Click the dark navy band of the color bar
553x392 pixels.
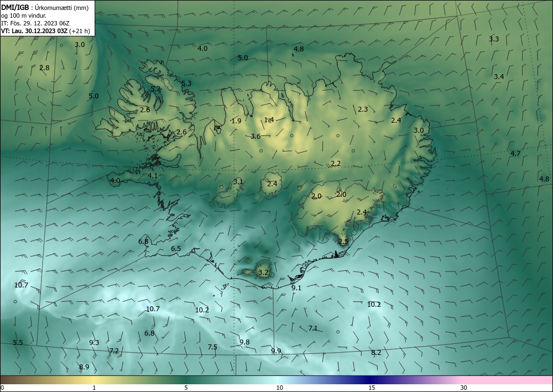[x=371, y=380]
